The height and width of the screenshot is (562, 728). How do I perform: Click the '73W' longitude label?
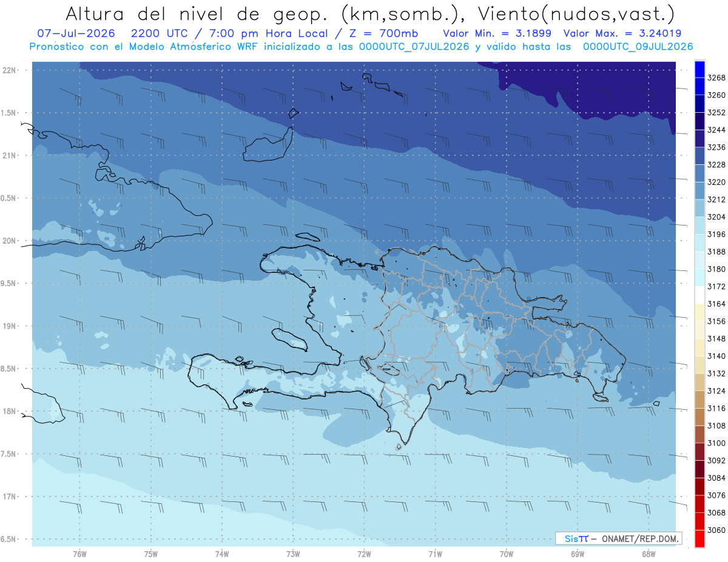point(293,554)
